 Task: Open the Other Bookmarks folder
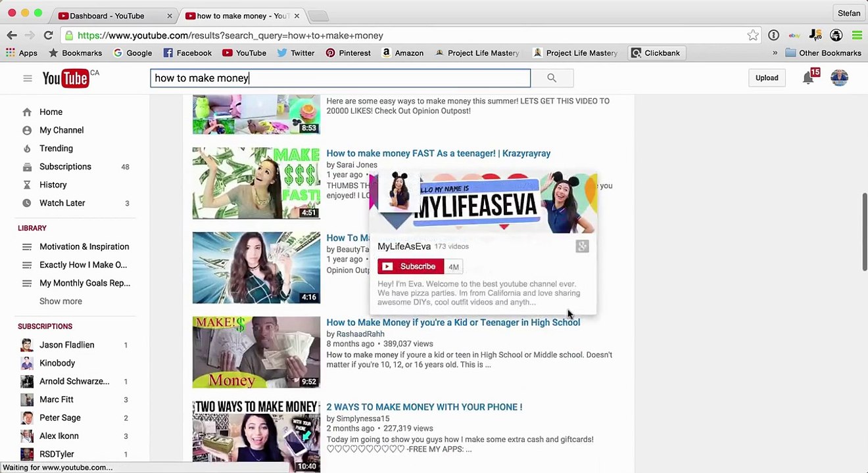pos(823,53)
